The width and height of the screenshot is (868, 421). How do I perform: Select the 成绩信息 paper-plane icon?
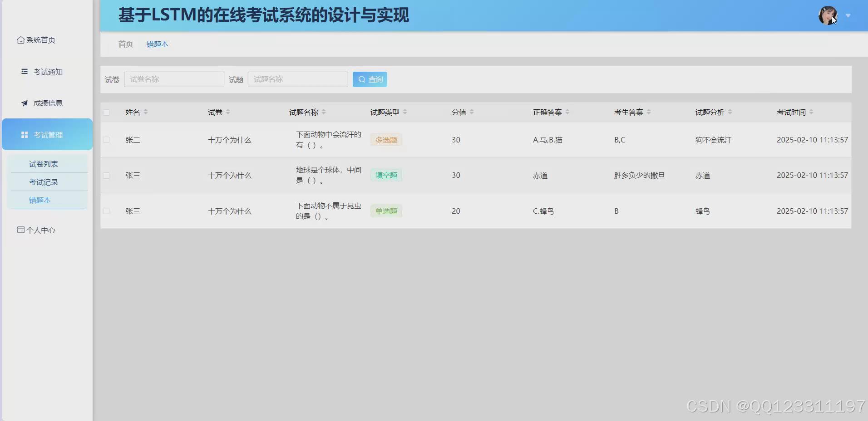coord(24,103)
